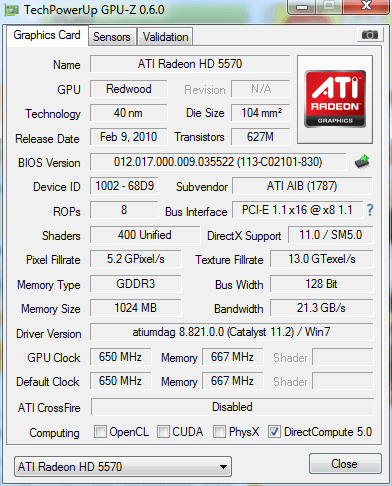The width and height of the screenshot is (392, 486).
Task: Click the Name field ATI Radeon HD 5570
Action: coord(190,64)
